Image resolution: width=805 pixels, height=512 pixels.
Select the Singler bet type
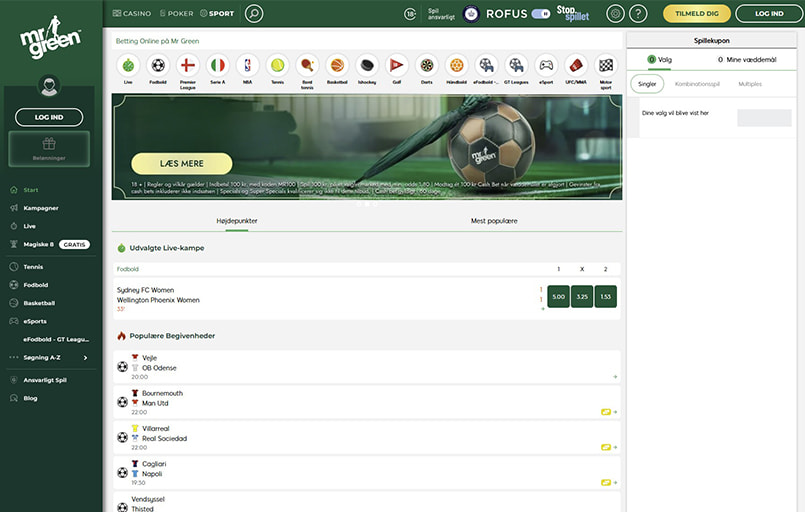click(647, 84)
